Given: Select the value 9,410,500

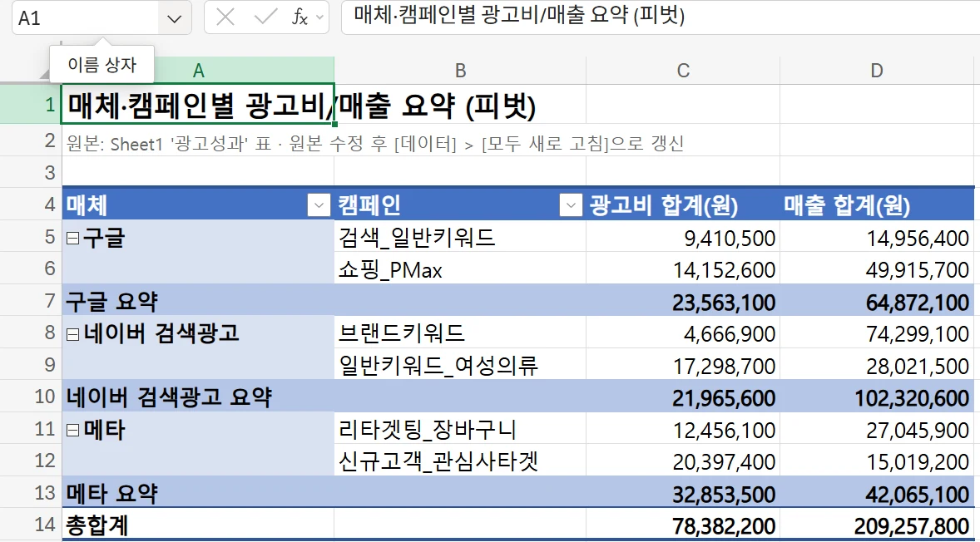Looking at the screenshot, I should (x=683, y=237).
